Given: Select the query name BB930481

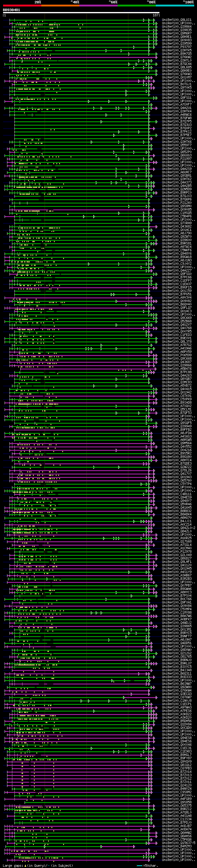Looking at the screenshot, I should [x=11, y=10].
